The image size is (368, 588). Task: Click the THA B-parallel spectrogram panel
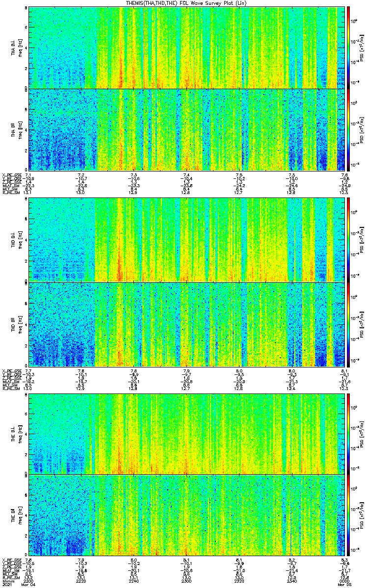[x=186, y=130]
